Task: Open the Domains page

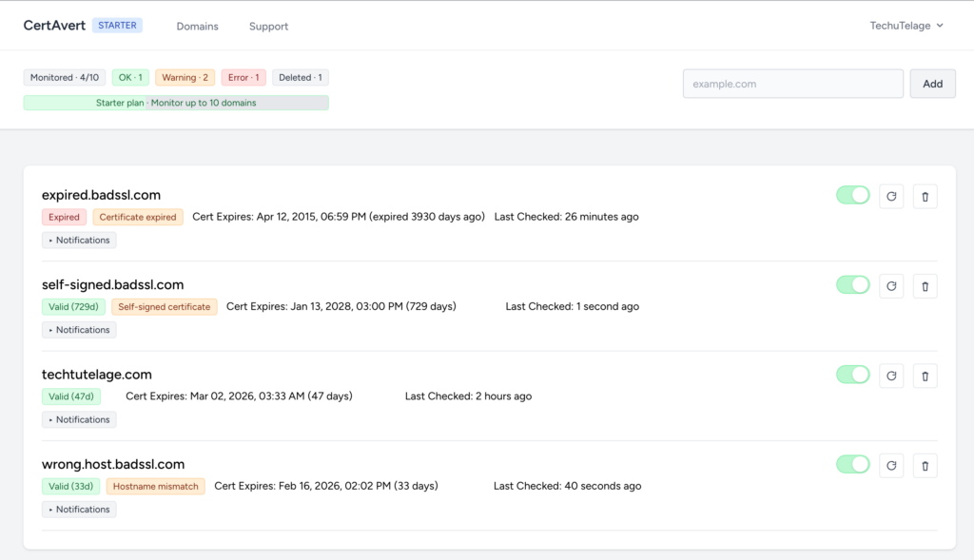Action: click(x=197, y=27)
